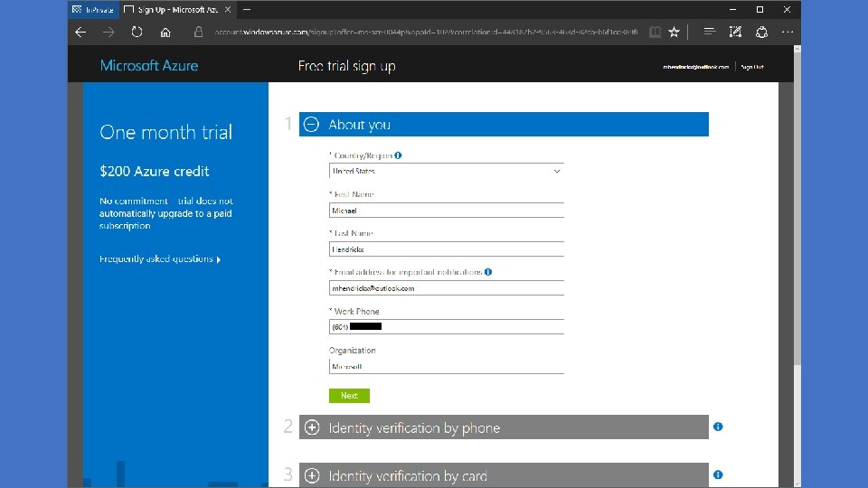This screenshot has height=488, width=868.
Task: Click the InPrivate indicator
Action: pyautogui.click(x=93, y=9)
